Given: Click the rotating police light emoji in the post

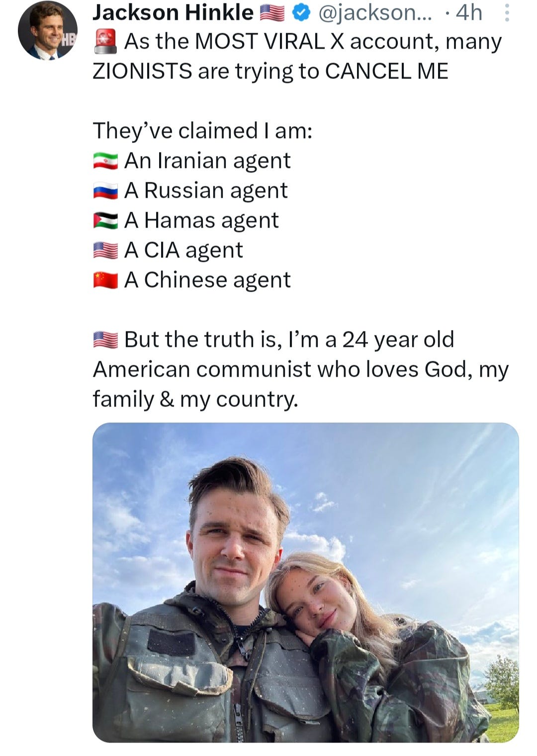Looking at the screenshot, I should coord(106,41).
